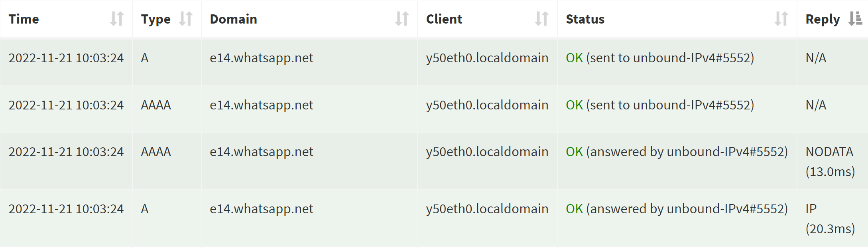Sort descending using Domain sort arrow
868x248 pixels.
point(403,18)
